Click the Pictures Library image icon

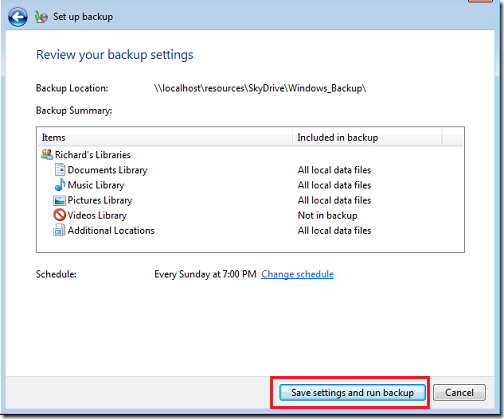(59, 200)
